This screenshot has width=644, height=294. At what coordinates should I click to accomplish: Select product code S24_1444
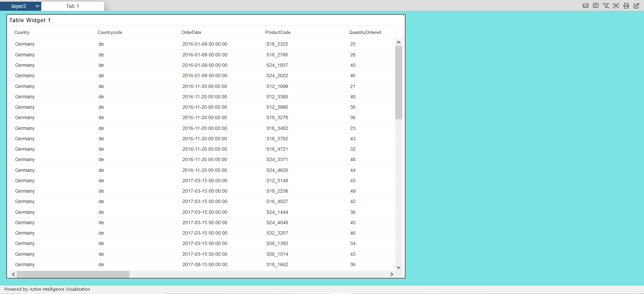coord(277,212)
